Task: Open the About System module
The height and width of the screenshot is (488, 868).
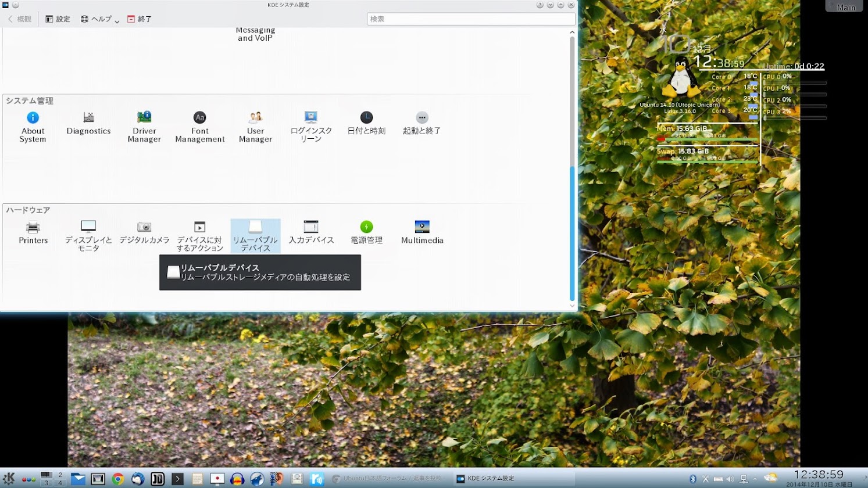Action: coord(33,127)
